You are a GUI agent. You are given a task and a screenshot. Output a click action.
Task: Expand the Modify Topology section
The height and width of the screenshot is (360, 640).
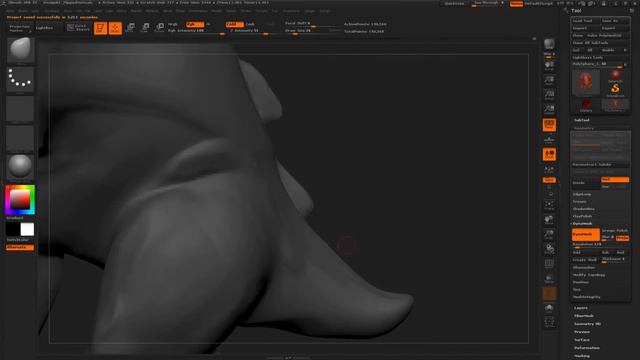pos(589,275)
